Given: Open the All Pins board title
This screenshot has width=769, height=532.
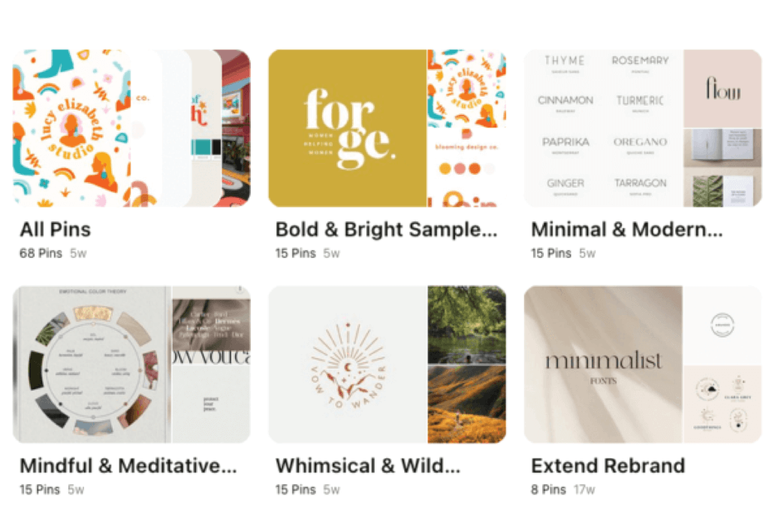Looking at the screenshot, I should (x=56, y=230).
